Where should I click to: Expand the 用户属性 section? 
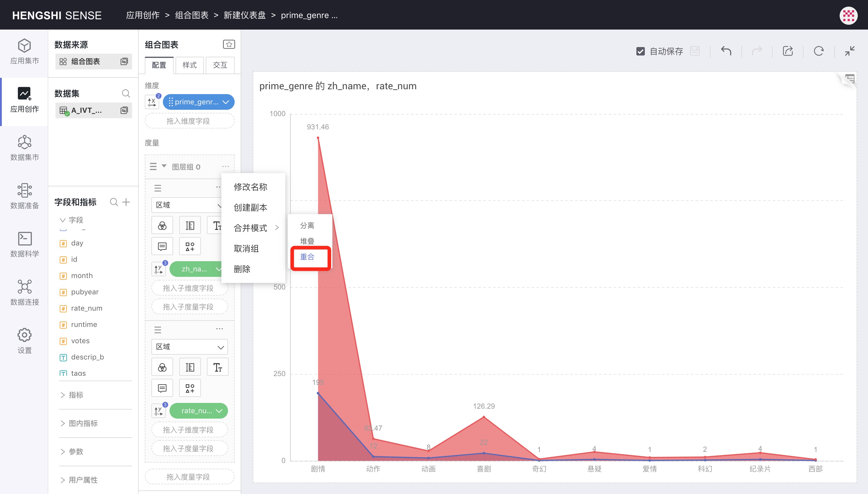pos(63,480)
